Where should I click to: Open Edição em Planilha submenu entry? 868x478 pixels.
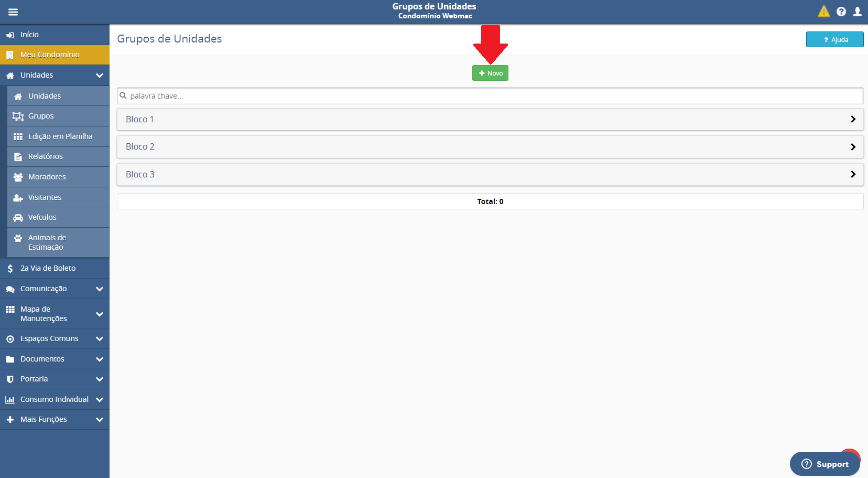pyautogui.click(x=58, y=136)
